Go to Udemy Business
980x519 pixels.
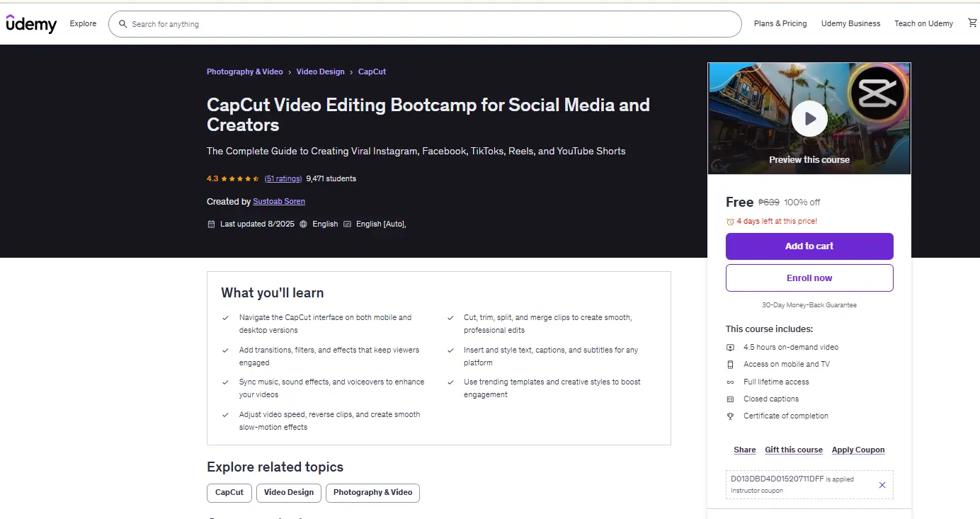click(x=850, y=23)
